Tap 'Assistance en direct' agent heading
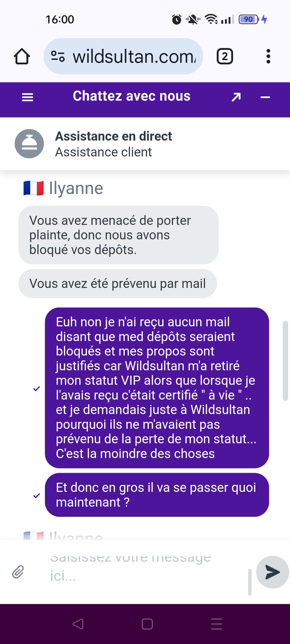The image size is (290, 644). [x=113, y=136]
